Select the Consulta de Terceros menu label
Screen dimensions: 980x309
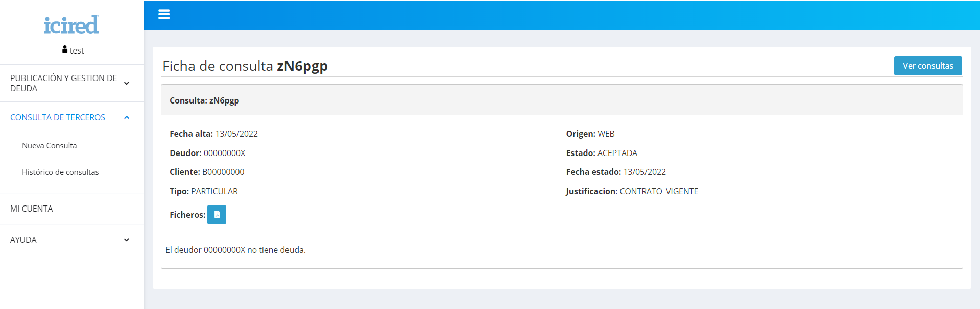point(58,117)
